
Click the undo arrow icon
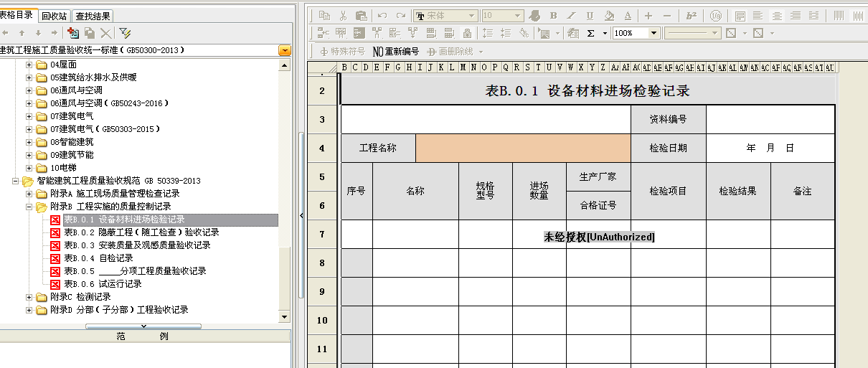pyautogui.click(x=382, y=15)
